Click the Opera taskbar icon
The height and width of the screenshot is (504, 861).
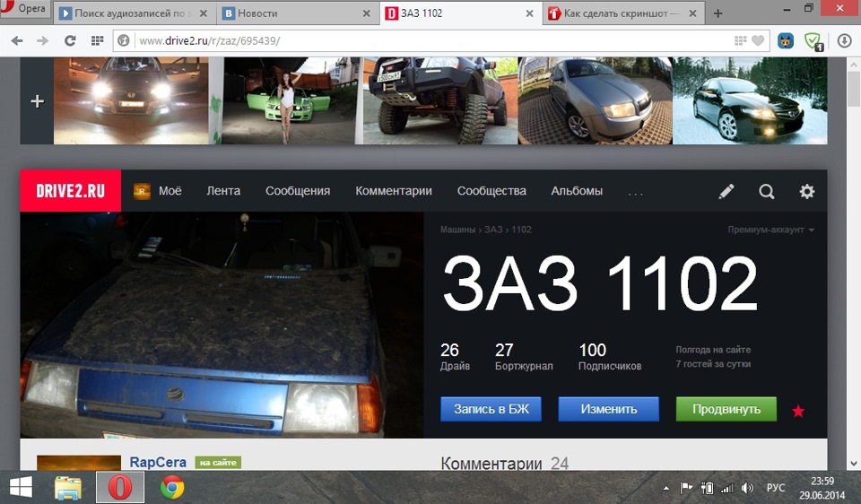tap(120, 488)
